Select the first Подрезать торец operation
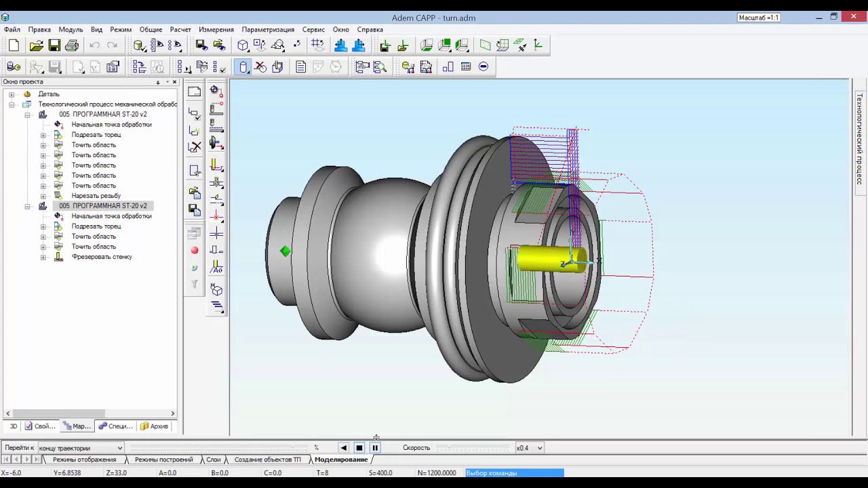The height and width of the screenshot is (488, 868). pyautogui.click(x=96, y=135)
